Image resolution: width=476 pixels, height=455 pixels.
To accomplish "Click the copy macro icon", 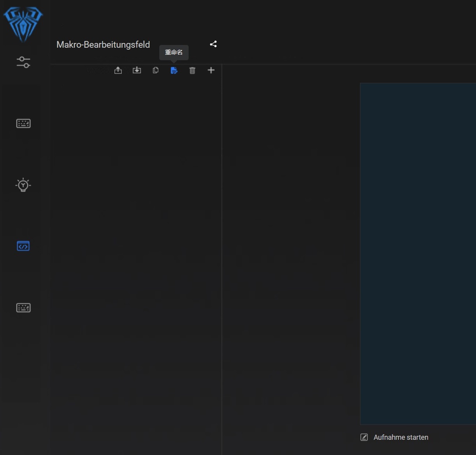I will pyautogui.click(x=155, y=70).
